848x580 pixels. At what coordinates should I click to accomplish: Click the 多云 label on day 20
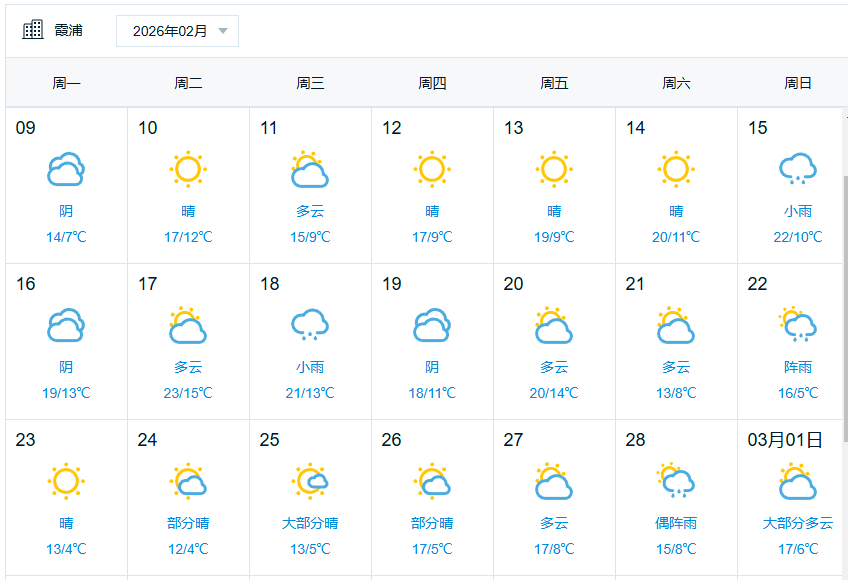tap(554, 367)
